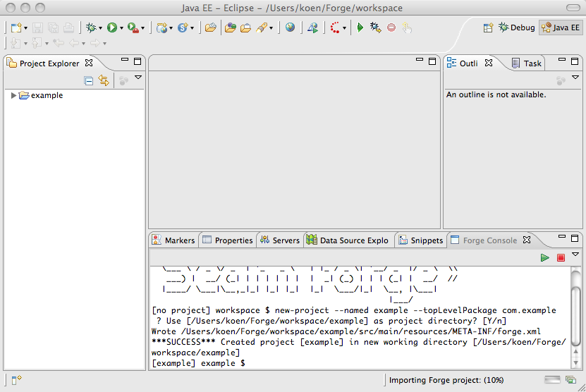Click the Search flashlight icon
The width and height of the screenshot is (586, 392).
pyautogui.click(x=262, y=27)
